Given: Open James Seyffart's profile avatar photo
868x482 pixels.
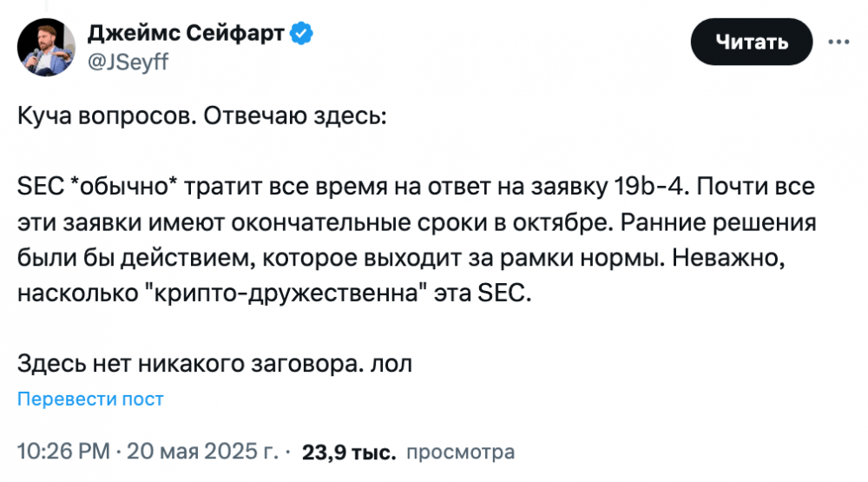Looking at the screenshot, I should coord(46,47).
